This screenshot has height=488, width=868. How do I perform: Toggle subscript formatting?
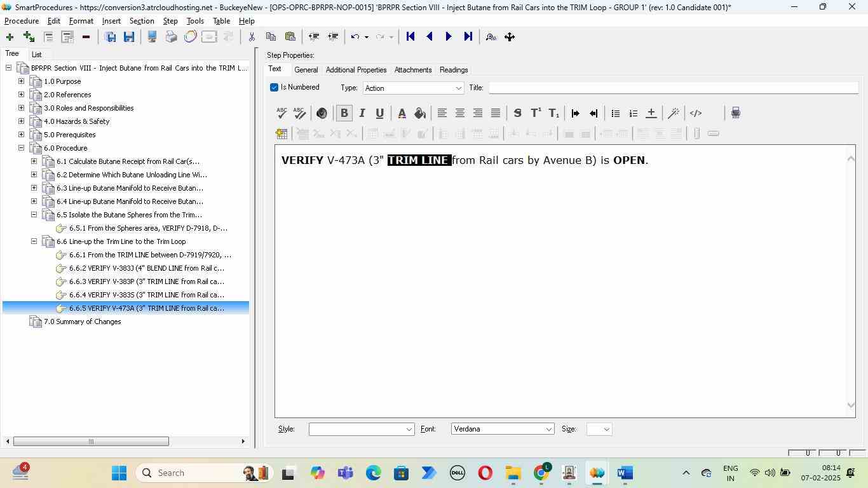[x=554, y=113]
